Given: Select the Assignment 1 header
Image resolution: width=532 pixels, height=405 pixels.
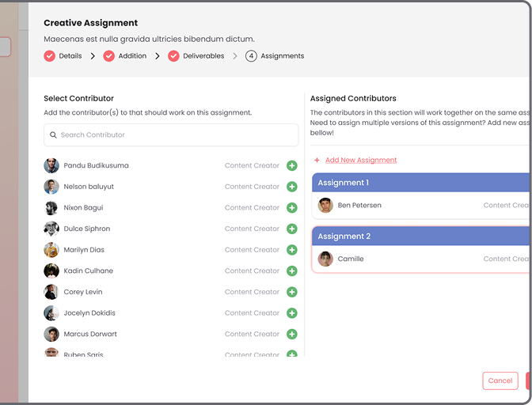Looking at the screenshot, I should click(x=422, y=183).
